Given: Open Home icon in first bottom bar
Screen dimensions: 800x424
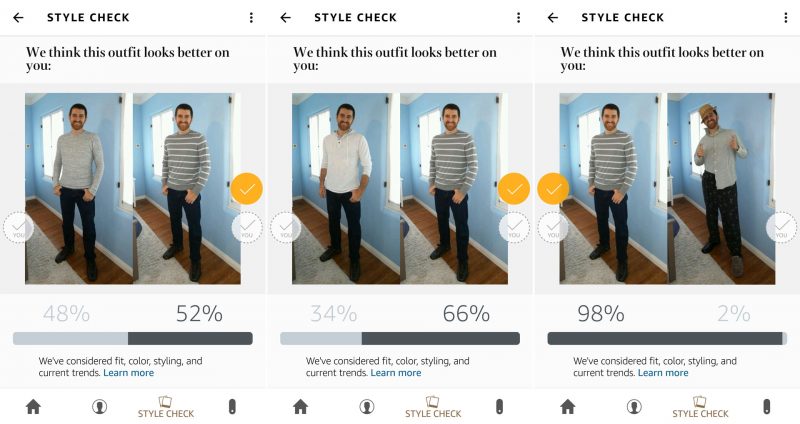Looking at the screenshot, I should (33, 407).
